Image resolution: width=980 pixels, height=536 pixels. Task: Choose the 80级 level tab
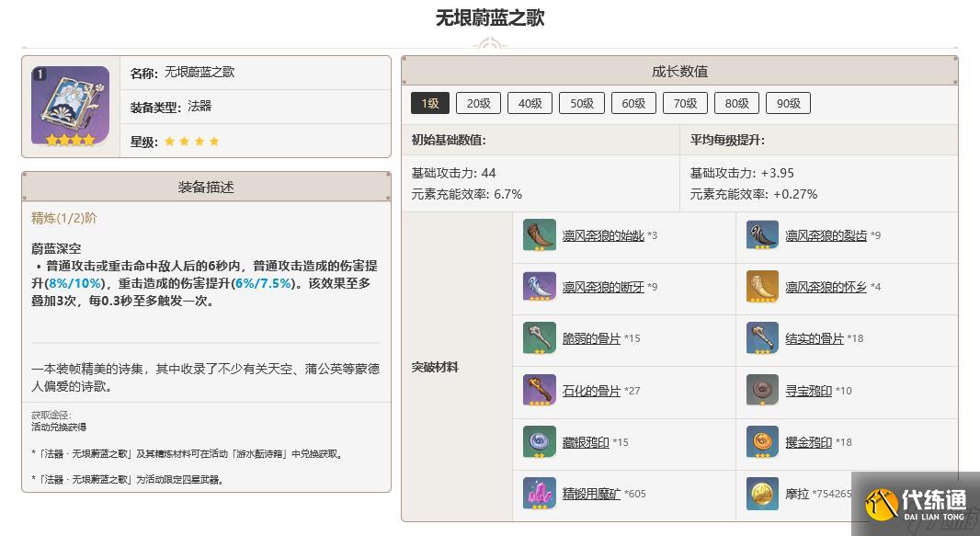[x=737, y=103]
